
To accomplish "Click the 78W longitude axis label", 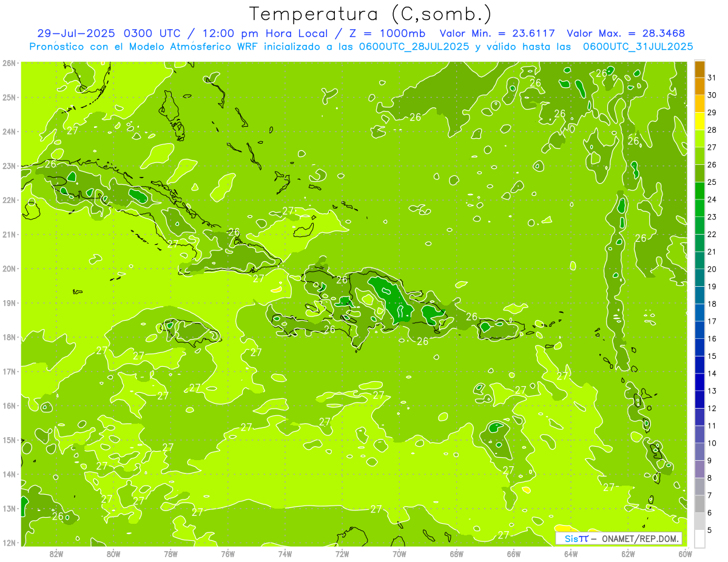I will click(170, 554).
